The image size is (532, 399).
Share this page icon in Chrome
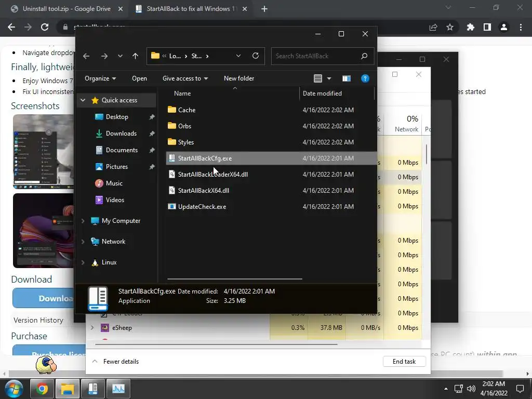coord(433,28)
